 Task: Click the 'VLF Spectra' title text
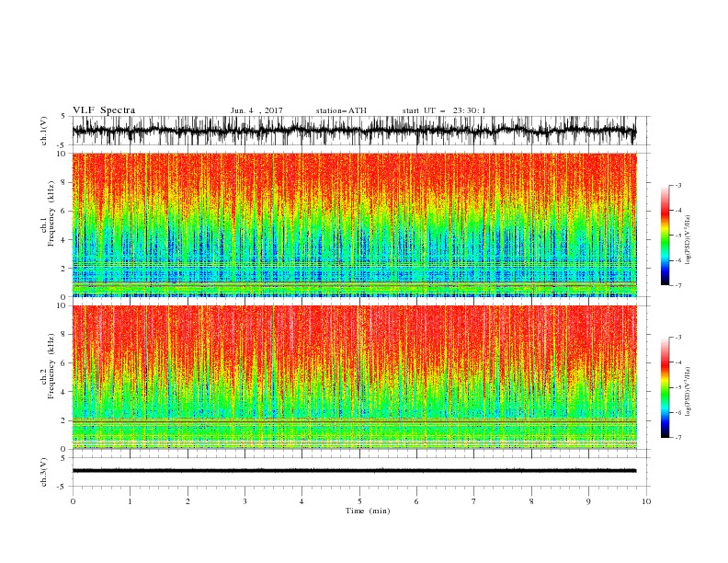click(104, 110)
